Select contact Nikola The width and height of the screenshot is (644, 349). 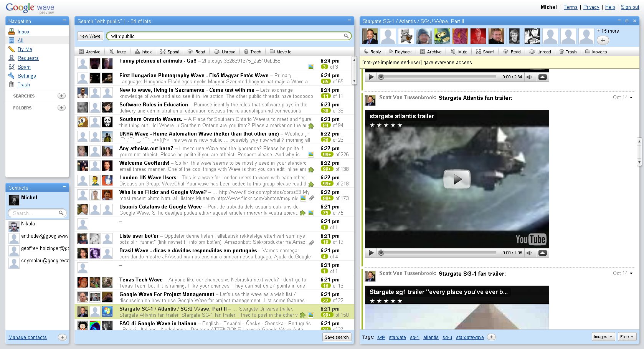pos(37,225)
